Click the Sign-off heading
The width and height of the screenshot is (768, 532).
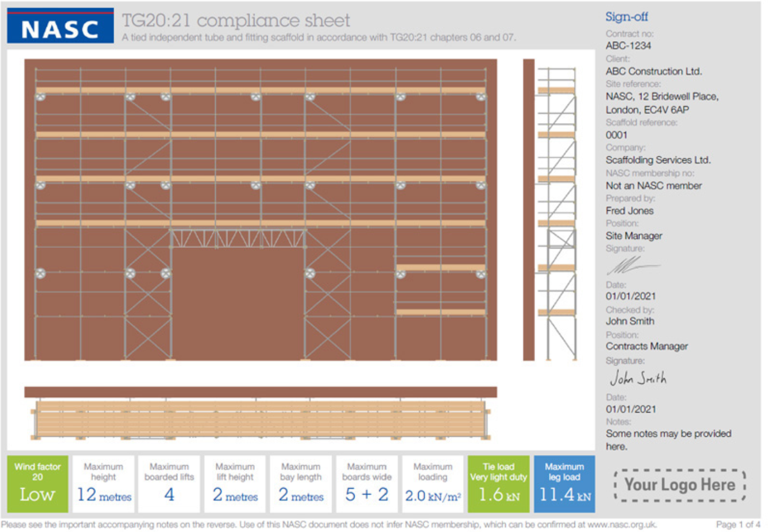(626, 17)
